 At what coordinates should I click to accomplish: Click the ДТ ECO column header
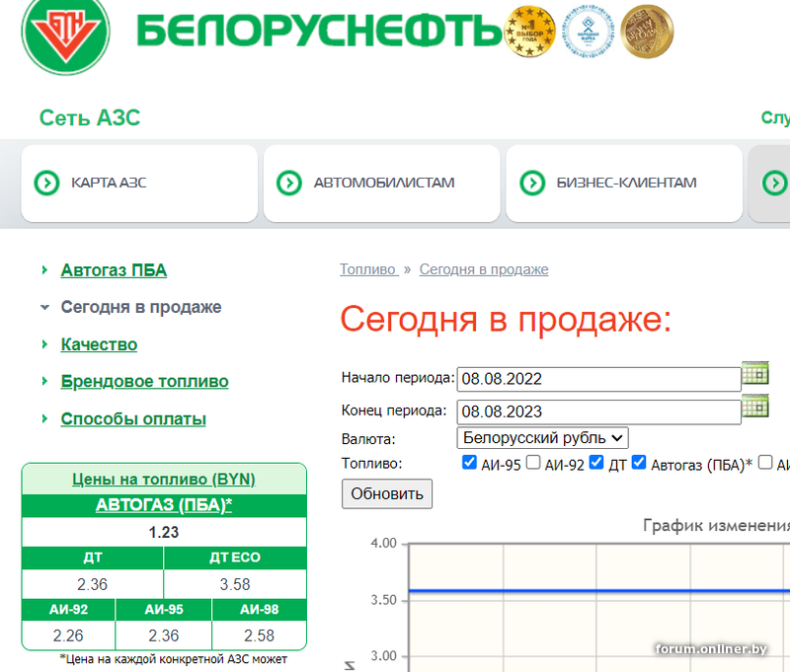click(235, 558)
